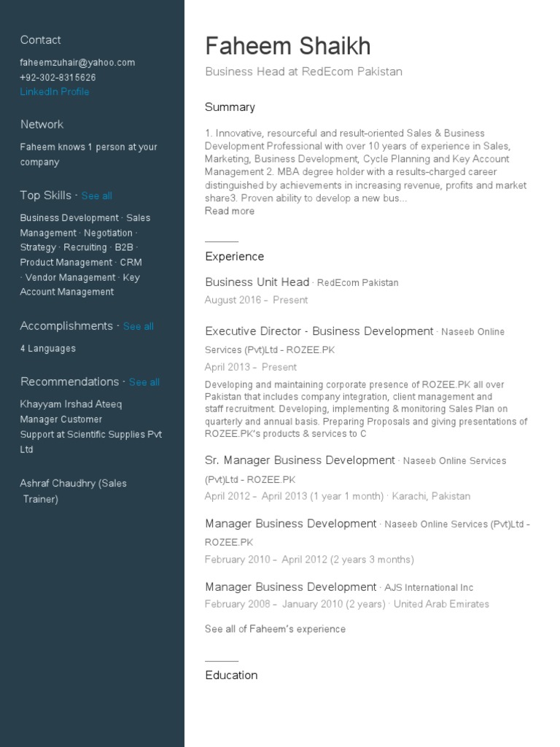
Task: Expand Top Skills with See all
Action: point(96,196)
